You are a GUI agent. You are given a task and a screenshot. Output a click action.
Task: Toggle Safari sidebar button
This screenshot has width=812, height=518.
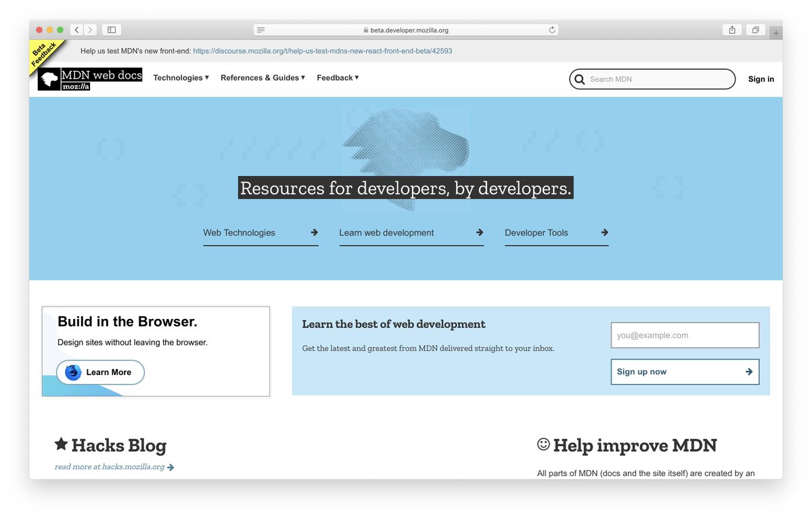tap(112, 30)
